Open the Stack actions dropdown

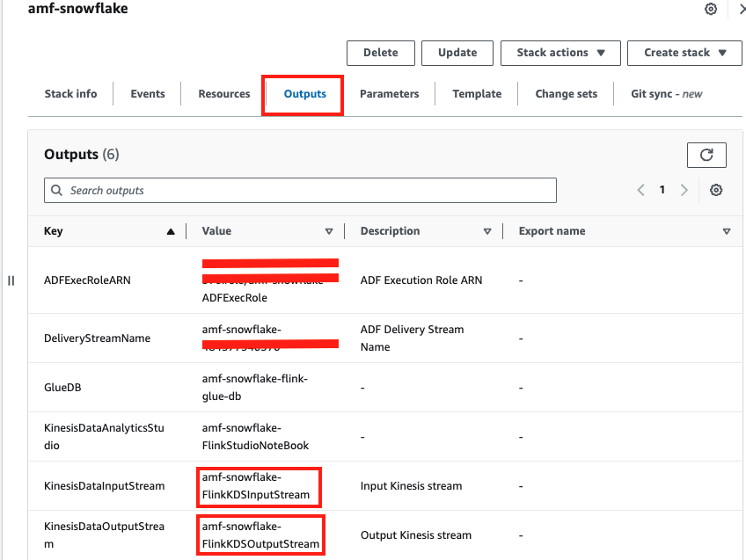[560, 53]
